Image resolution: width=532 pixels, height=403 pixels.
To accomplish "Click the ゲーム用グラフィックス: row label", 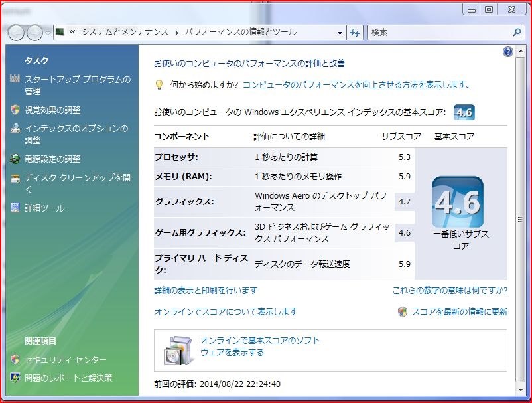I will [200, 233].
